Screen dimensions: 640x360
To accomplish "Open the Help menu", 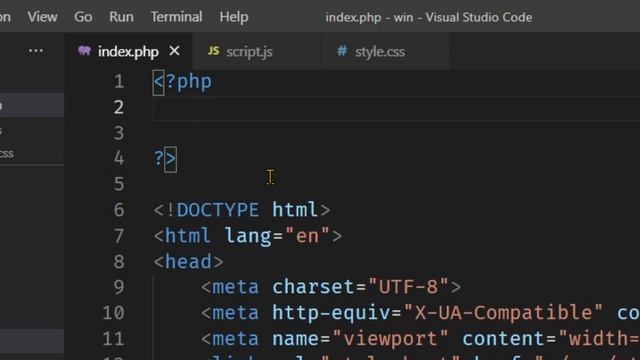I will 234,17.
